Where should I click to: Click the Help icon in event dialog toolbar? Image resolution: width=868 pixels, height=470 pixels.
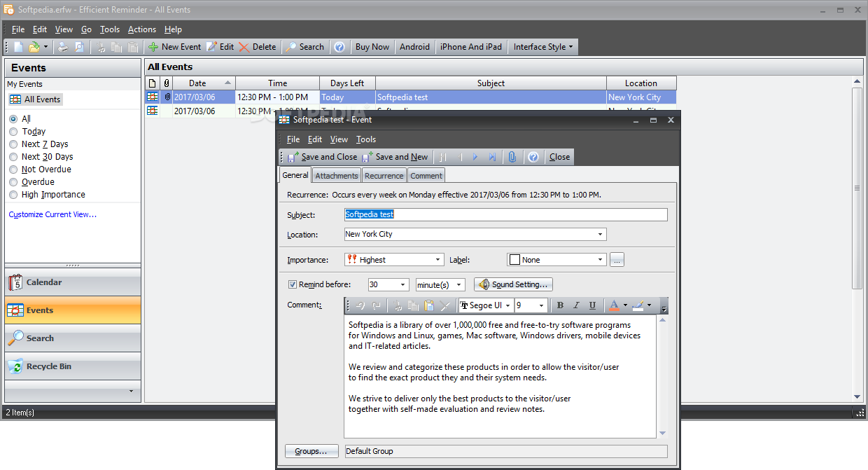click(533, 157)
